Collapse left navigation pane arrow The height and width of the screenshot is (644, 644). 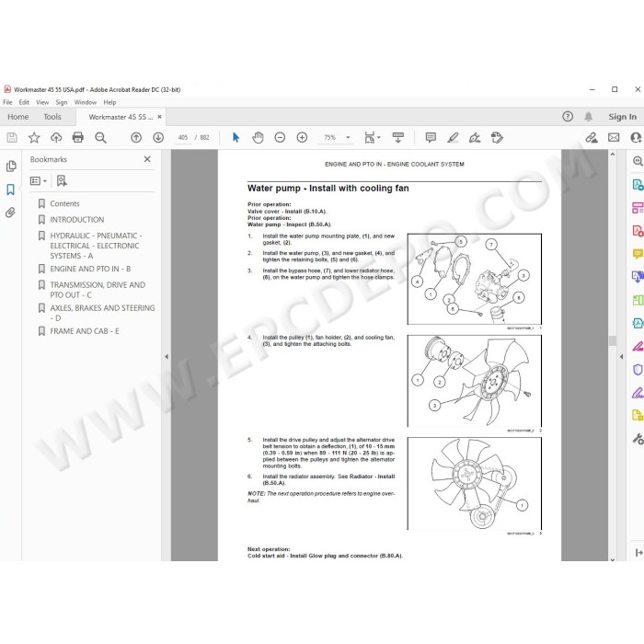coord(167,357)
